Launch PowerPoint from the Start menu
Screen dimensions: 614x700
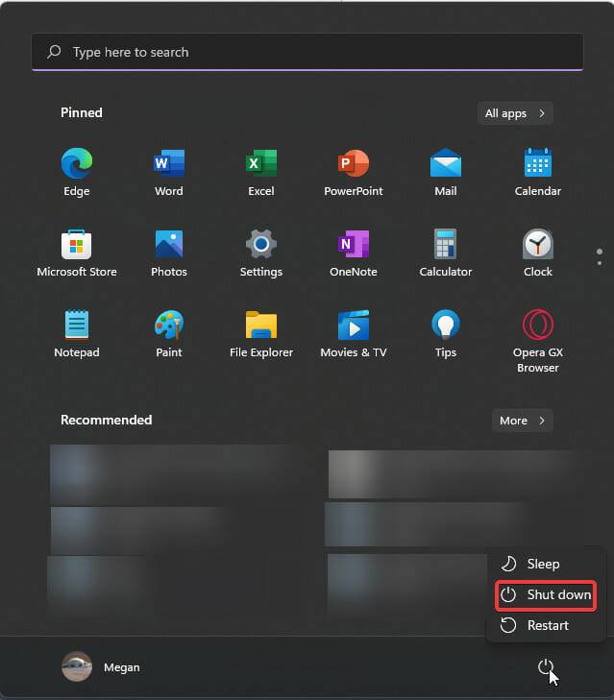coord(354,165)
